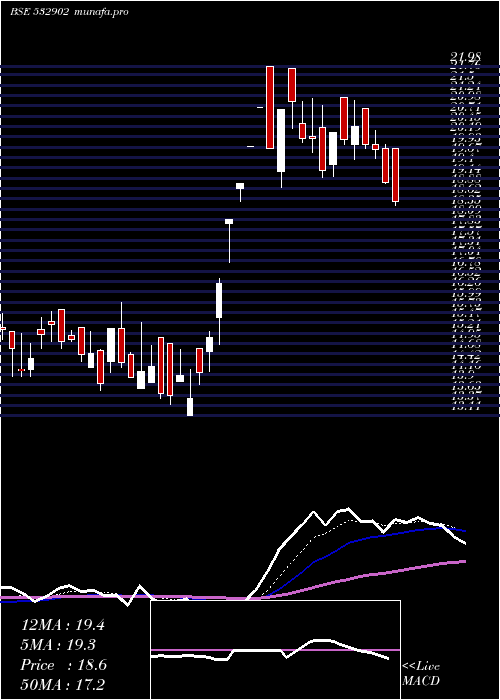Image resolution: width=500 pixels, height=700 pixels.
Task: Click the pink signal line in MACD box
Action: tap(275, 650)
